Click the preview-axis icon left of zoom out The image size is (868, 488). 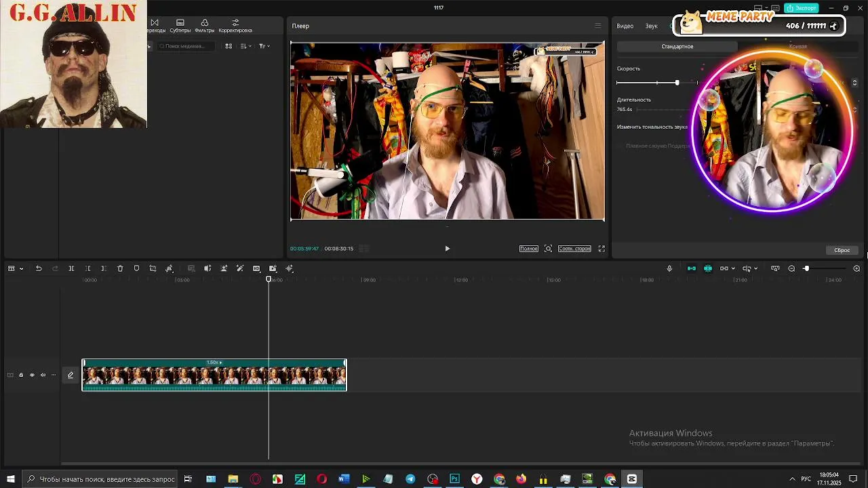(775, 268)
